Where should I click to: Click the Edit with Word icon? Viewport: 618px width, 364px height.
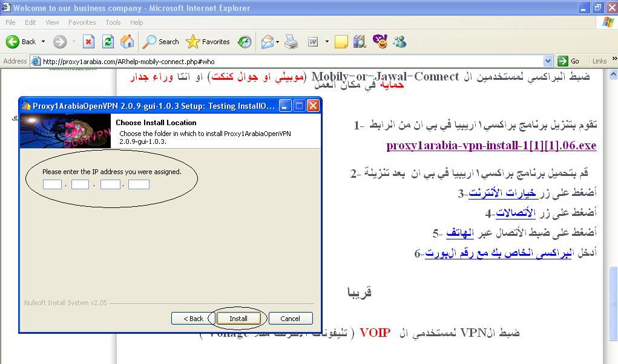(313, 41)
